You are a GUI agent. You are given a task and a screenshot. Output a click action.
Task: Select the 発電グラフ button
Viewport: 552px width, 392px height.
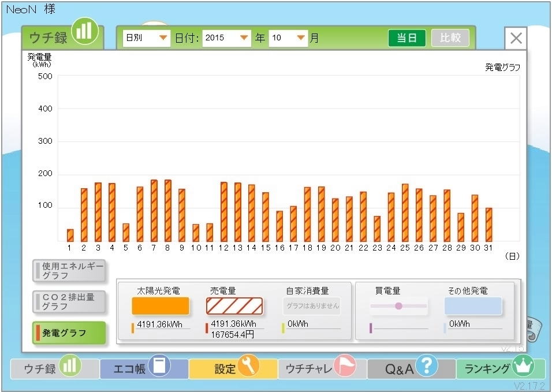[x=69, y=333]
